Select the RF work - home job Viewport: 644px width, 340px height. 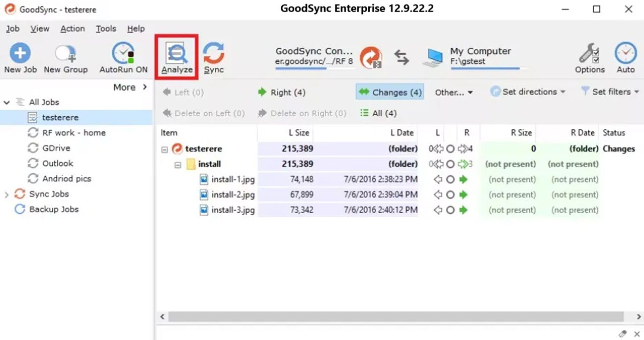(x=74, y=133)
